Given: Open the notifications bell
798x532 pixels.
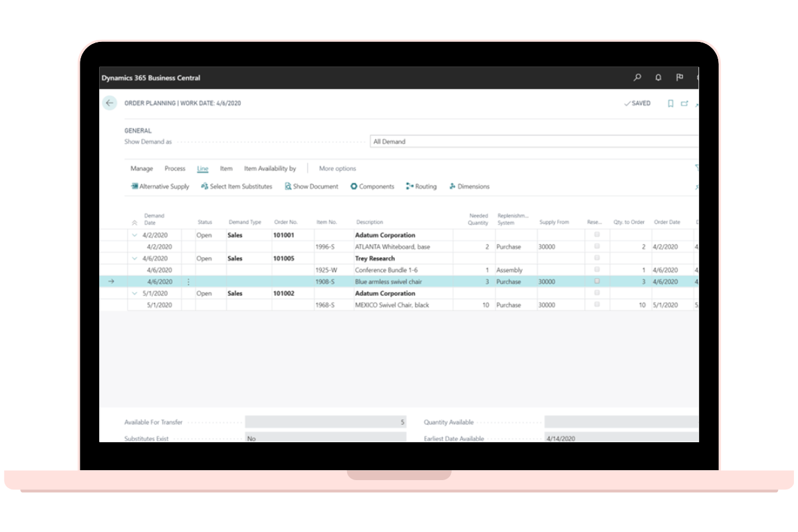Looking at the screenshot, I should [658, 78].
